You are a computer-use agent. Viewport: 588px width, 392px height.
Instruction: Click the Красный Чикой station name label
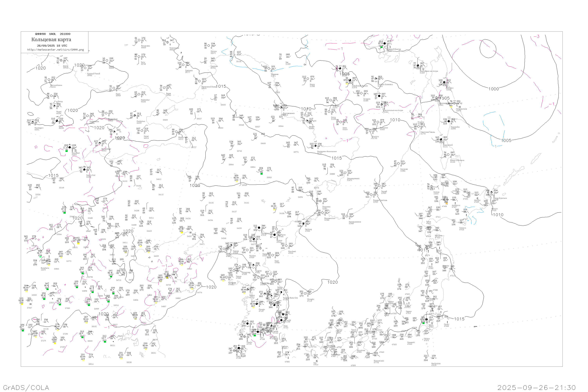[93, 74]
